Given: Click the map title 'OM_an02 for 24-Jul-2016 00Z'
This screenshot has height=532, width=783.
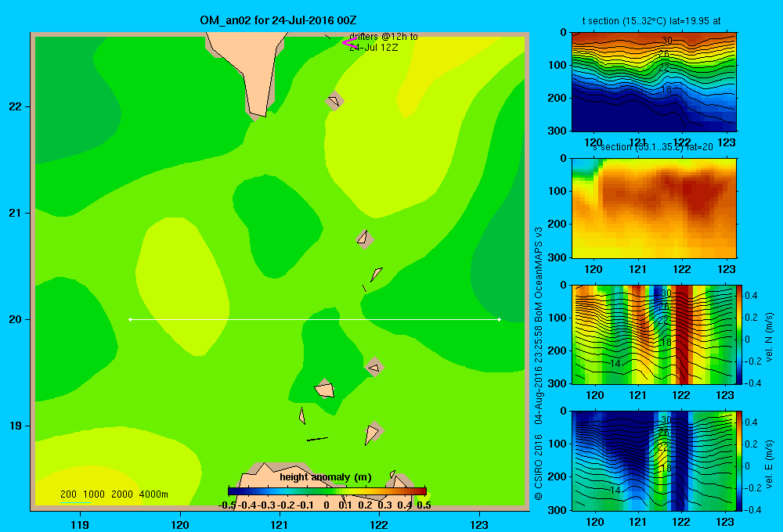Looking at the screenshot, I should pos(278,20).
